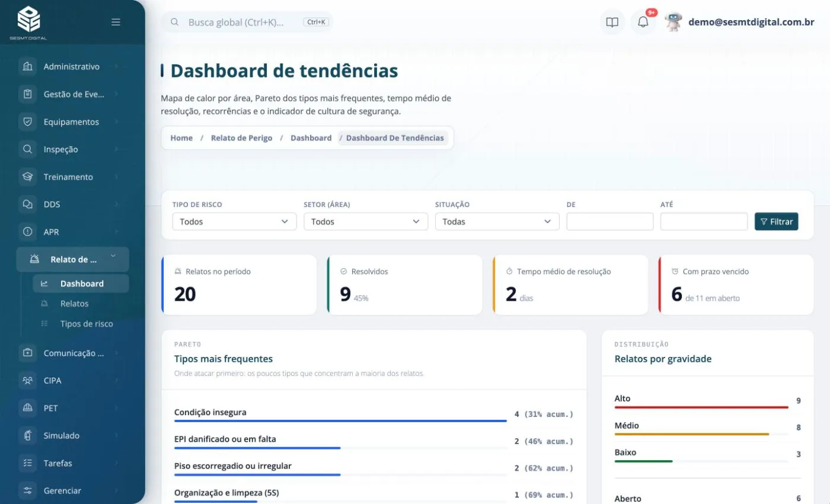Screen dimensions: 830x504
Task: Click the Com prazo vencido card
Action: [736, 285]
